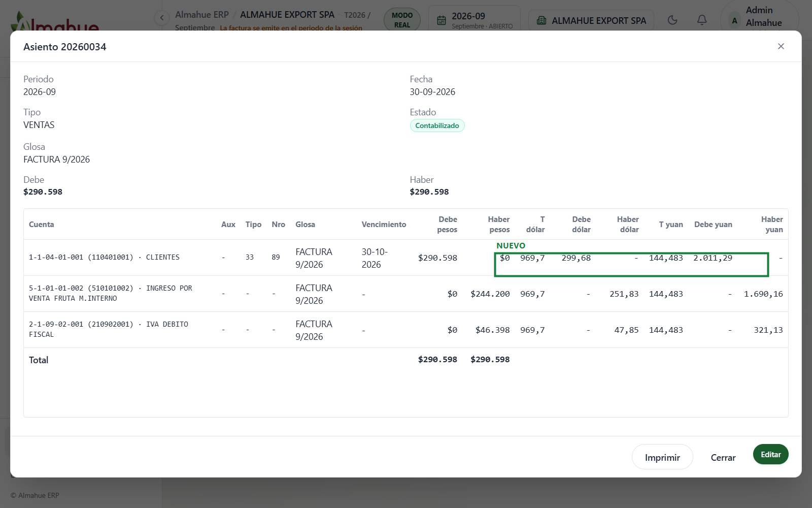Click the building icon for ALMAHUE EXPORT SPA

coord(542,20)
